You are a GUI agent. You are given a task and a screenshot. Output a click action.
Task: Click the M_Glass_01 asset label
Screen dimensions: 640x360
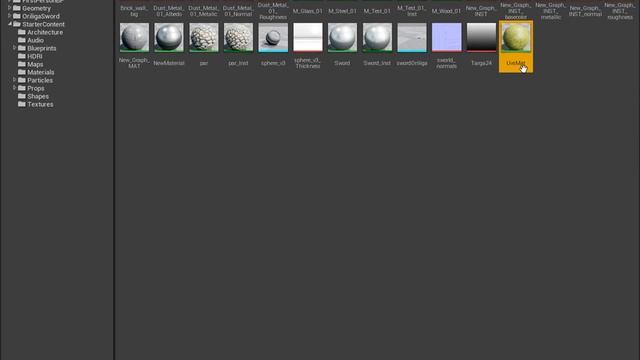click(308, 11)
